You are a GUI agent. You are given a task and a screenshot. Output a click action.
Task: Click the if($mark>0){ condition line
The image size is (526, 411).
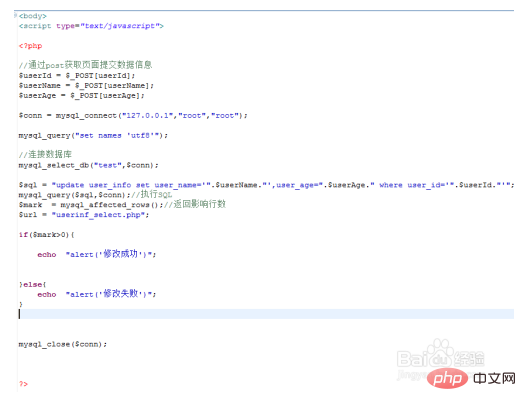tap(47, 235)
